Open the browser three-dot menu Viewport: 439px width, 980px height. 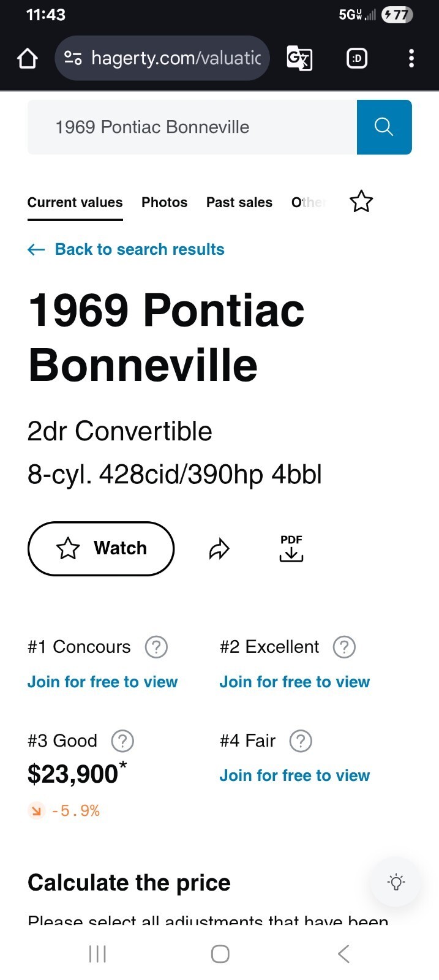coord(411,59)
